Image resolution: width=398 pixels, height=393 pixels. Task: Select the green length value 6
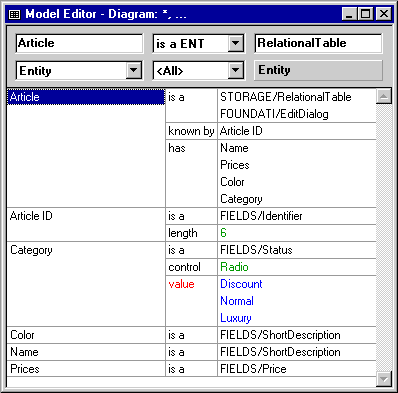click(x=223, y=233)
